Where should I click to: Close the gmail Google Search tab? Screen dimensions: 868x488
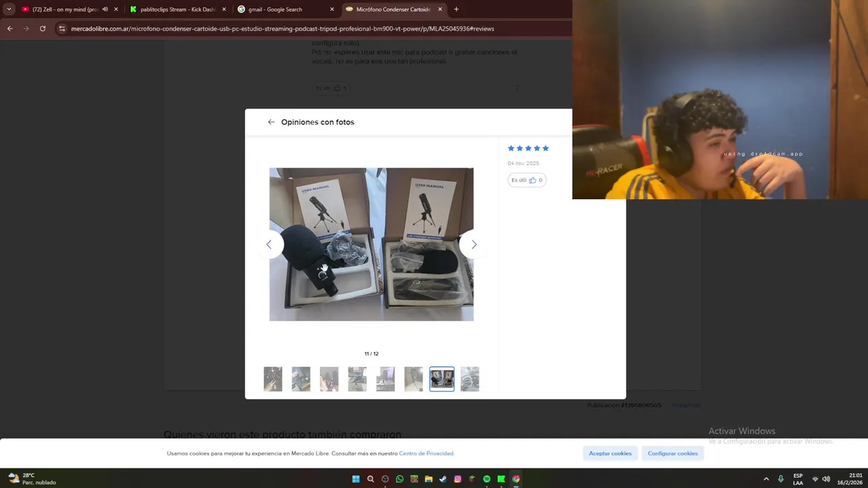(332, 9)
